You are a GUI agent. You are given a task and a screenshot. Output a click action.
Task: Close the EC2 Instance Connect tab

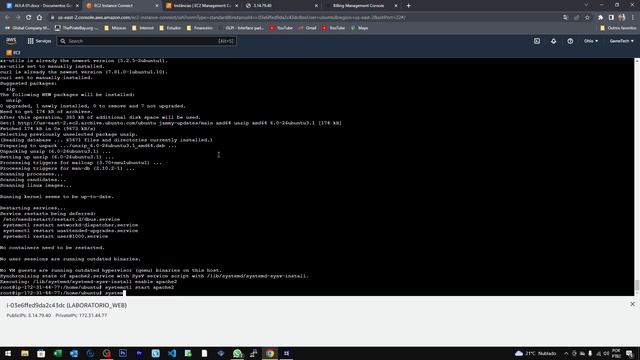(157, 6)
